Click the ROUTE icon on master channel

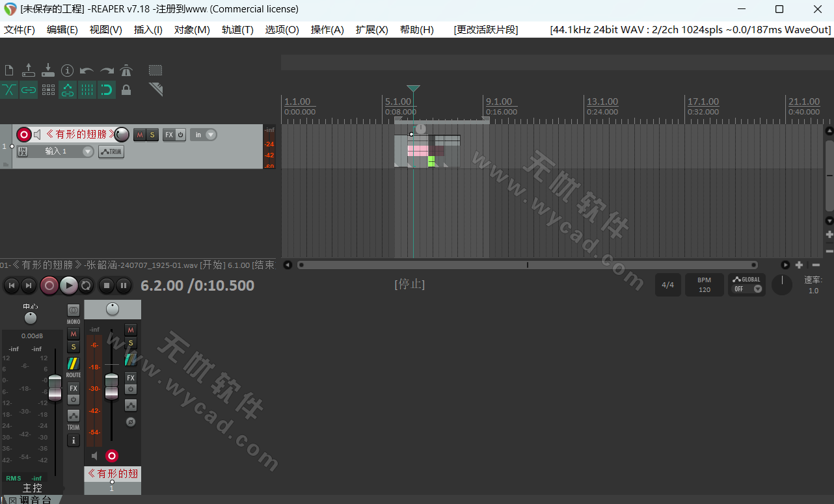(x=74, y=364)
